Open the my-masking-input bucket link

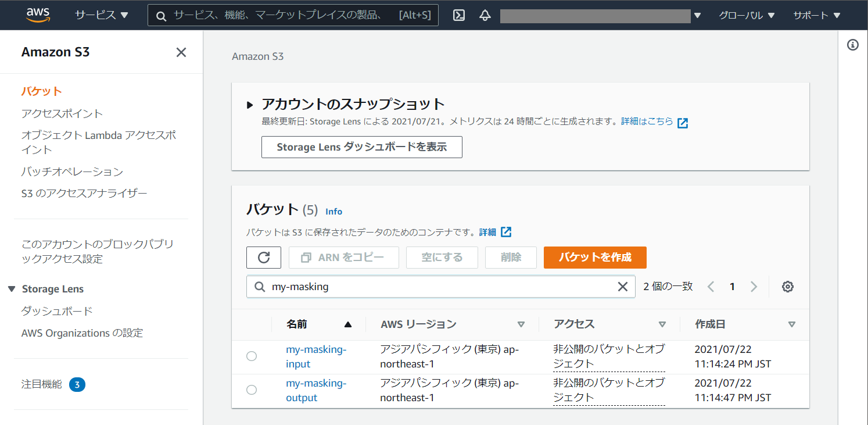coord(316,357)
